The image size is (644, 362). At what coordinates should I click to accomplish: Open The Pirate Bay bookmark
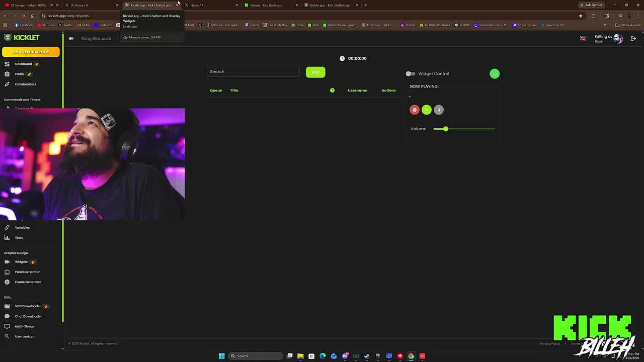point(275,25)
